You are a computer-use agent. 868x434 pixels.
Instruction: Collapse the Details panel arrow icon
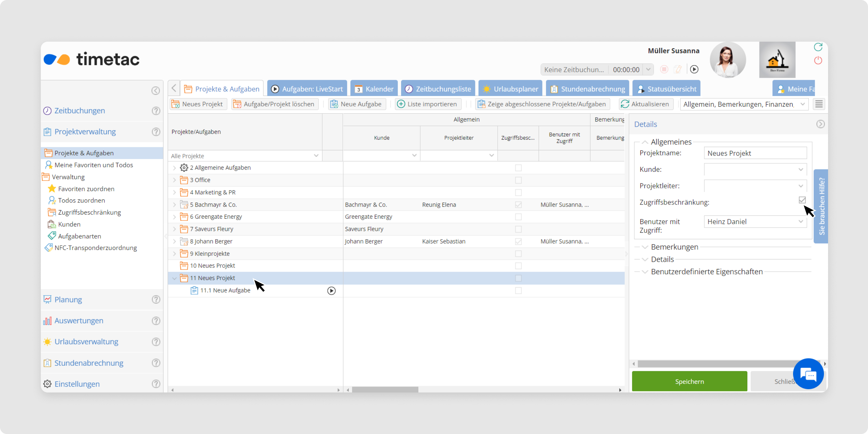point(820,124)
